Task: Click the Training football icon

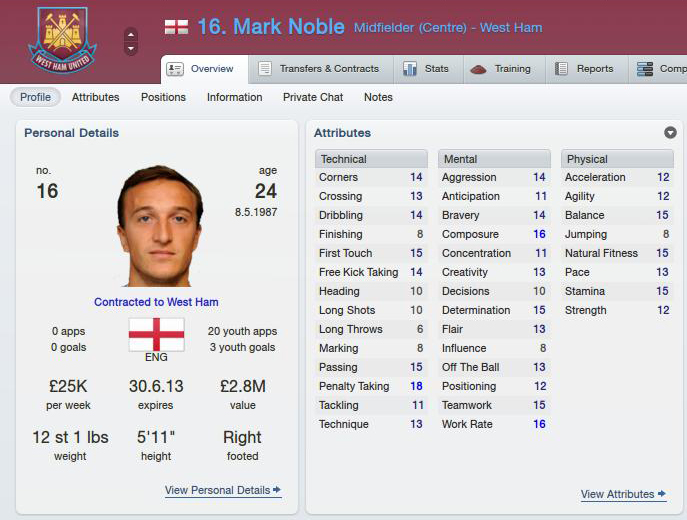Action: click(x=478, y=69)
